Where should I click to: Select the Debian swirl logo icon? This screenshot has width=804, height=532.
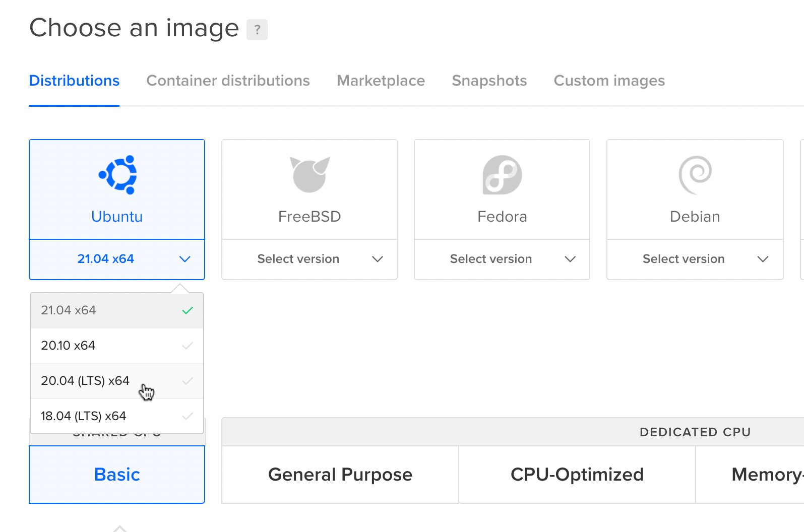pyautogui.click(x=695, y=175)
